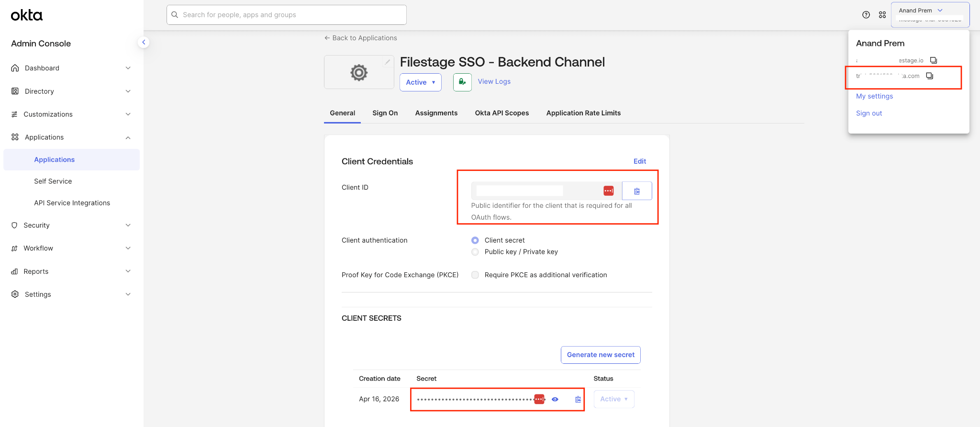Click the search magnifier icon
This screenshot has width=980, height=427.
pos(175,15)
